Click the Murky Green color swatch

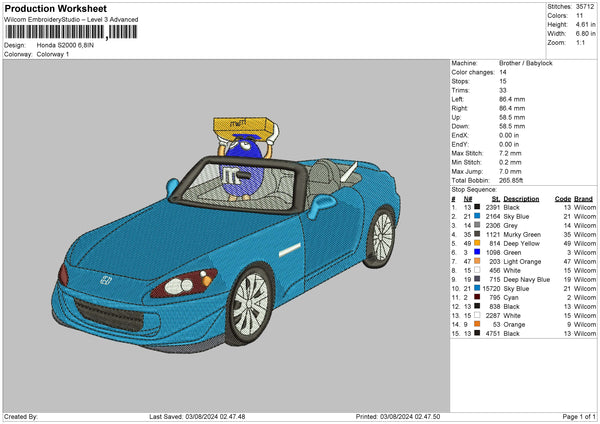pyautogui.click(x=477, y=234)
